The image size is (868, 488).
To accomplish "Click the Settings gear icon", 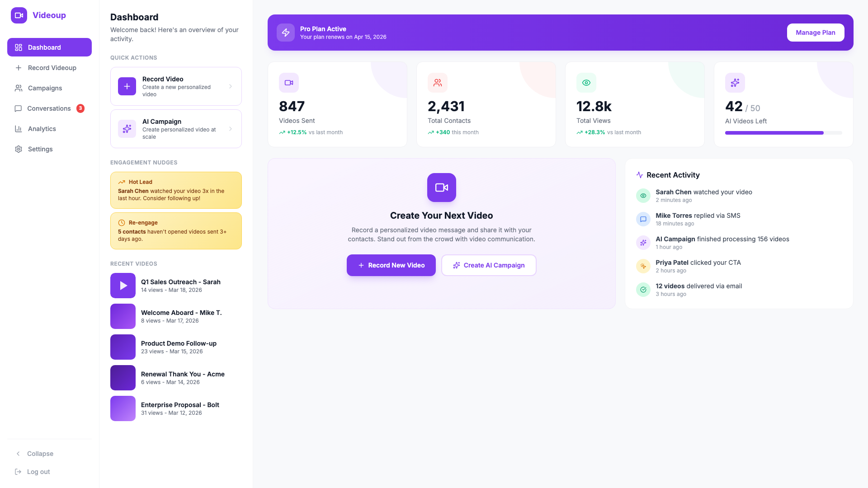I will 19,149.
